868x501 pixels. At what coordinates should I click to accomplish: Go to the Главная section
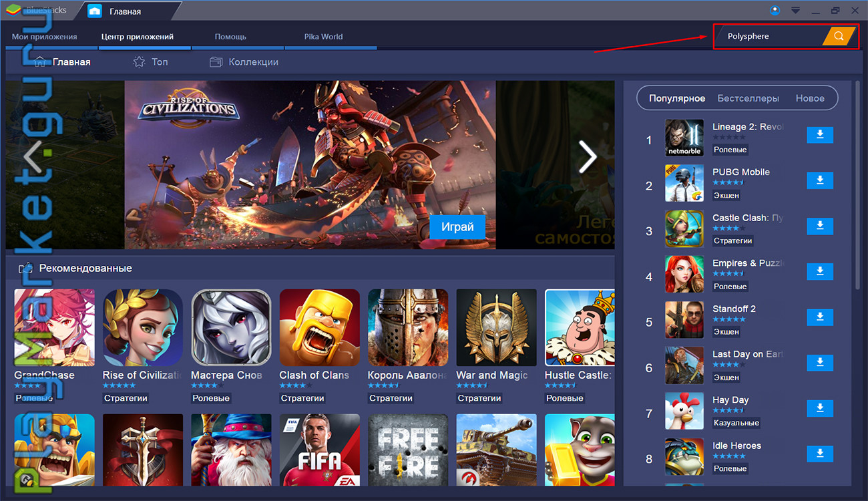tap(62, 61)
